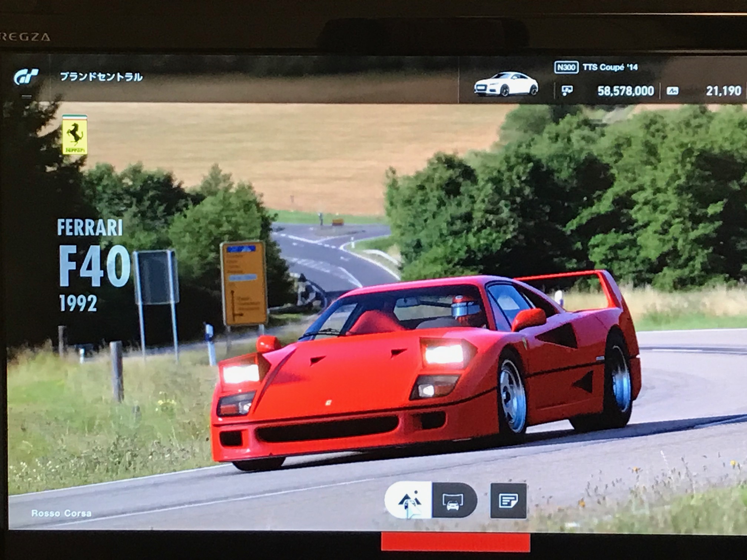The image size is (747, 560).
Task: Select the scenery view toggle icon
Action: click(408, 500)
